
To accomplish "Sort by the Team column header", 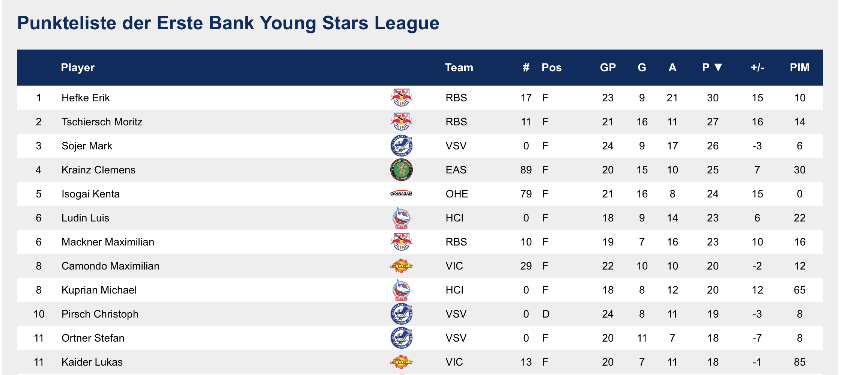I will (459, 68).
